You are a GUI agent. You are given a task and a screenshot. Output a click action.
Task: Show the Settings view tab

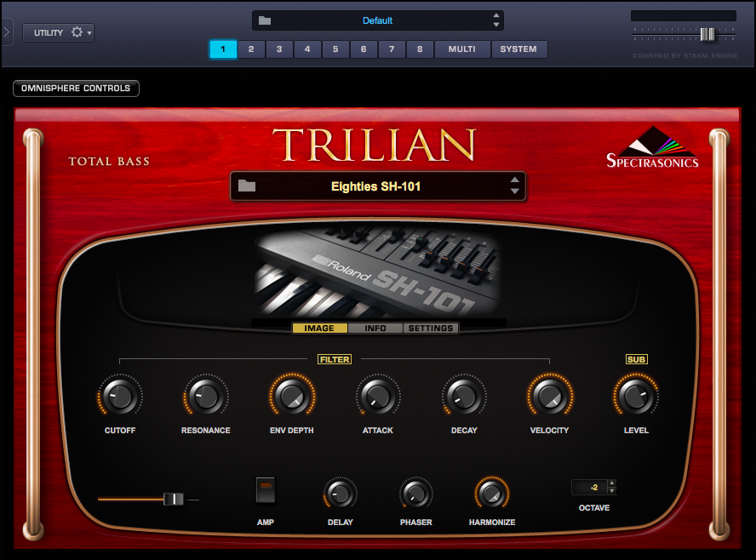pos(431,329)
